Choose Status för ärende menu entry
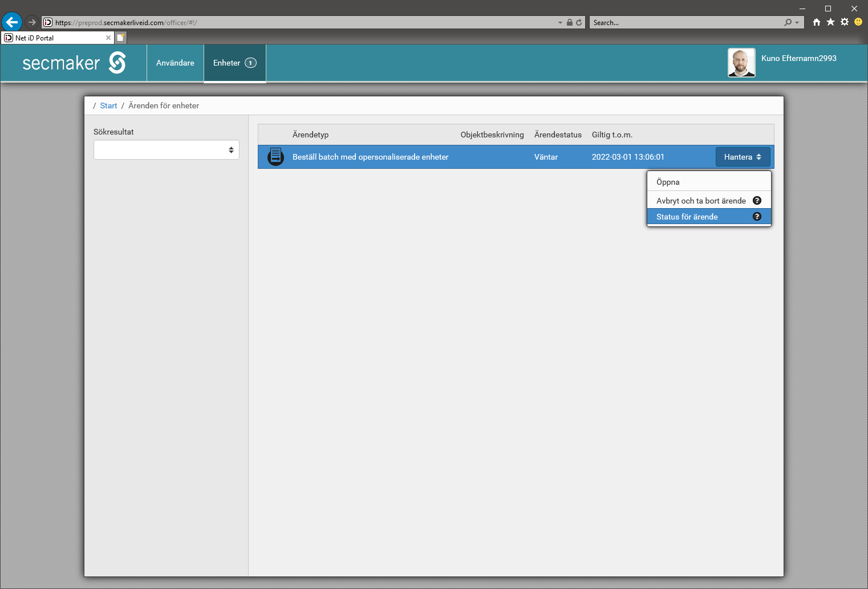The image size is (868, 589). tap(687, 217)
